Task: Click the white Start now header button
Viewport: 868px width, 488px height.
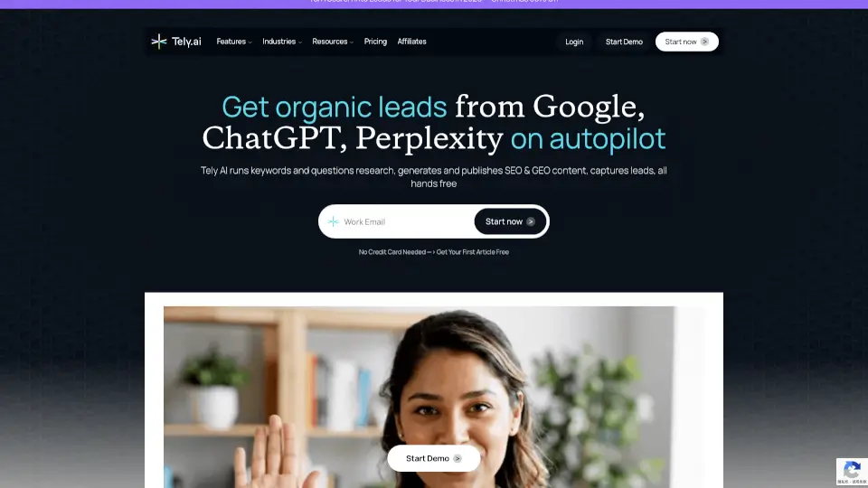Action: (x=687, y=42)
